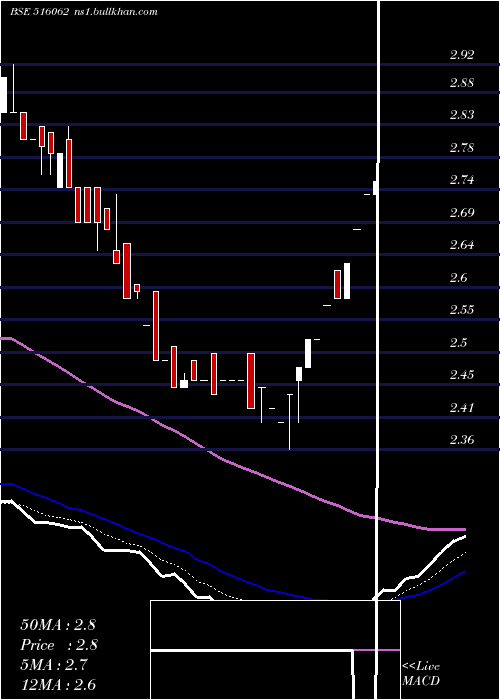The width and height of the screenshot is (500, 700).
Task: Click the 50MA : 2.8 readout
Action: point(58,625)
